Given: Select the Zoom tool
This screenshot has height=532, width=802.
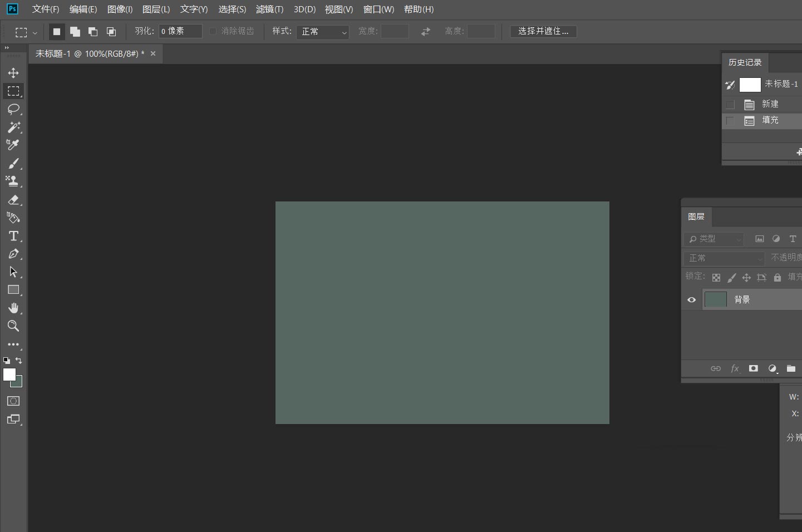Looking at the screenshot, I should point(13,326).
